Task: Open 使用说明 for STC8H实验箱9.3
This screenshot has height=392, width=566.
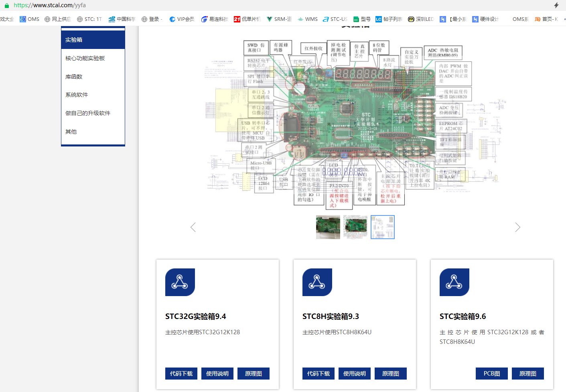Action: pos(355,374)
